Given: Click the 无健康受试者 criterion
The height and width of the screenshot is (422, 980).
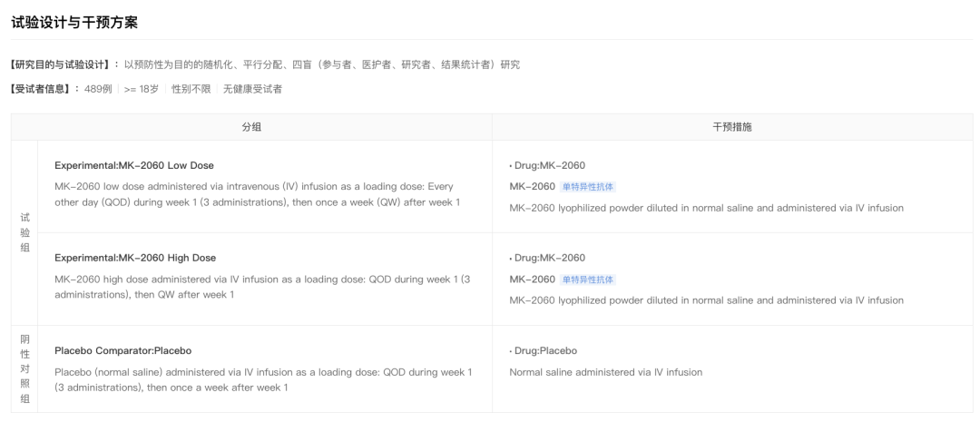Looking at the screenshot, I should (x=252, y=89).
